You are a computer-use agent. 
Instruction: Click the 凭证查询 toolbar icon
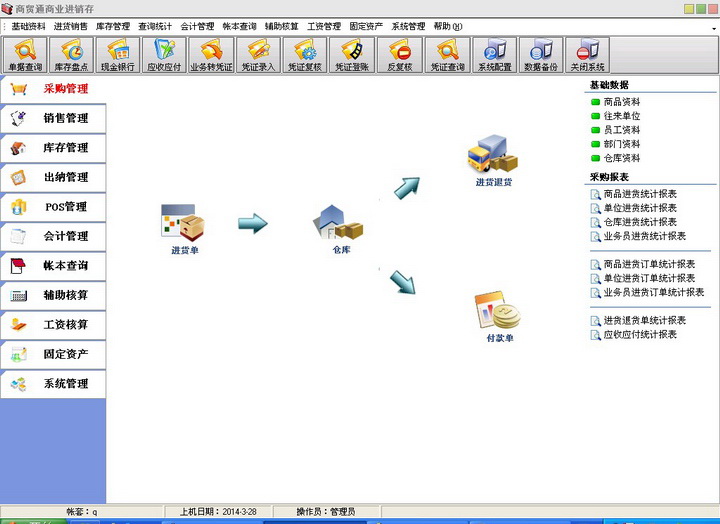(447, 55)
